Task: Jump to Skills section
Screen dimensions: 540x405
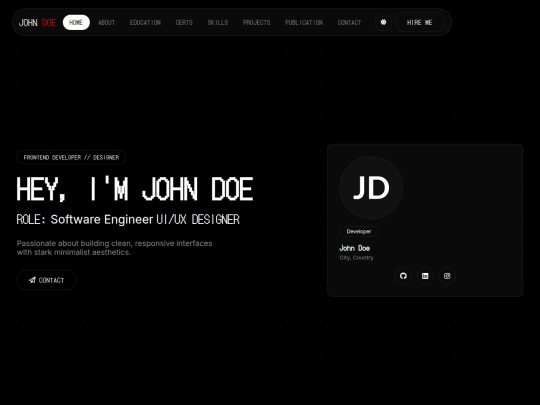Action: coord(218,22)
